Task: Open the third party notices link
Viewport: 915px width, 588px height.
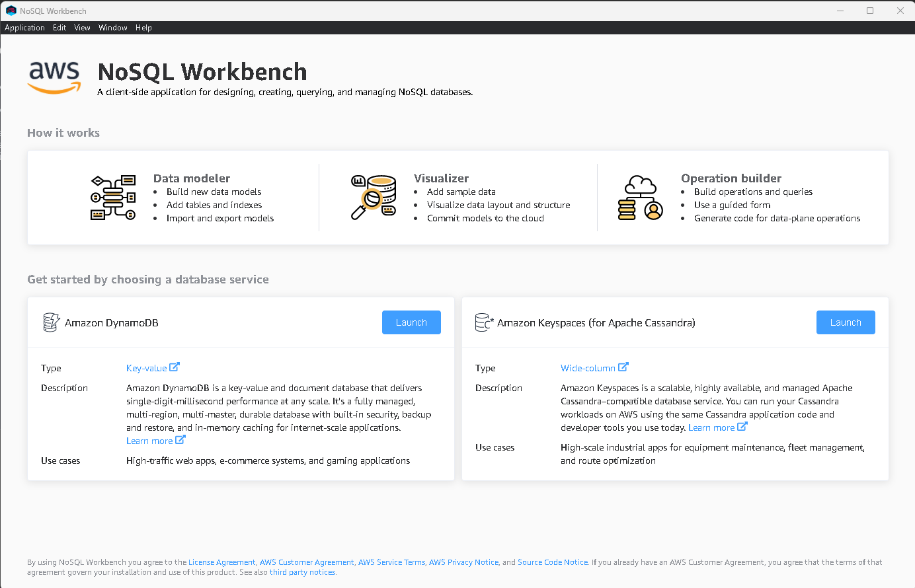Action: [302, 572]
